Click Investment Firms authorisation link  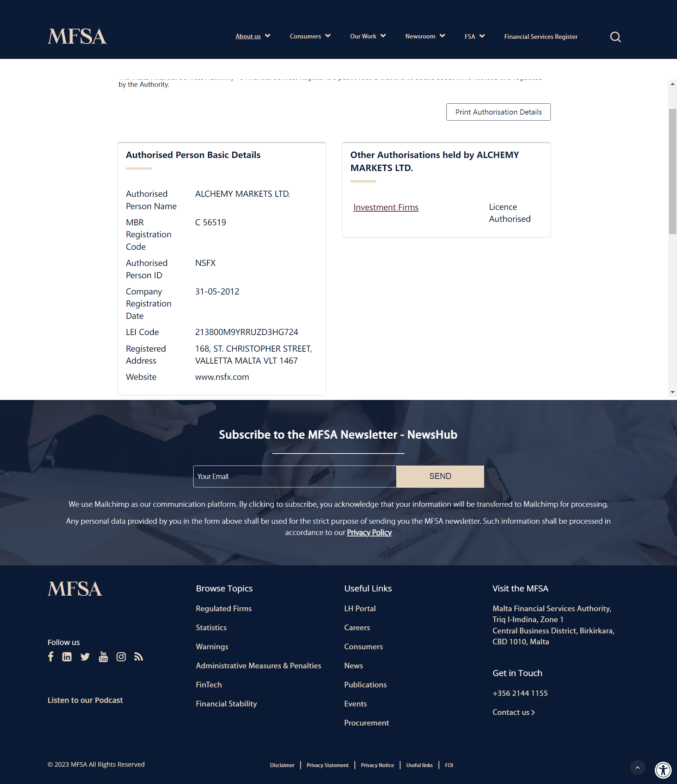pos(385,207)
